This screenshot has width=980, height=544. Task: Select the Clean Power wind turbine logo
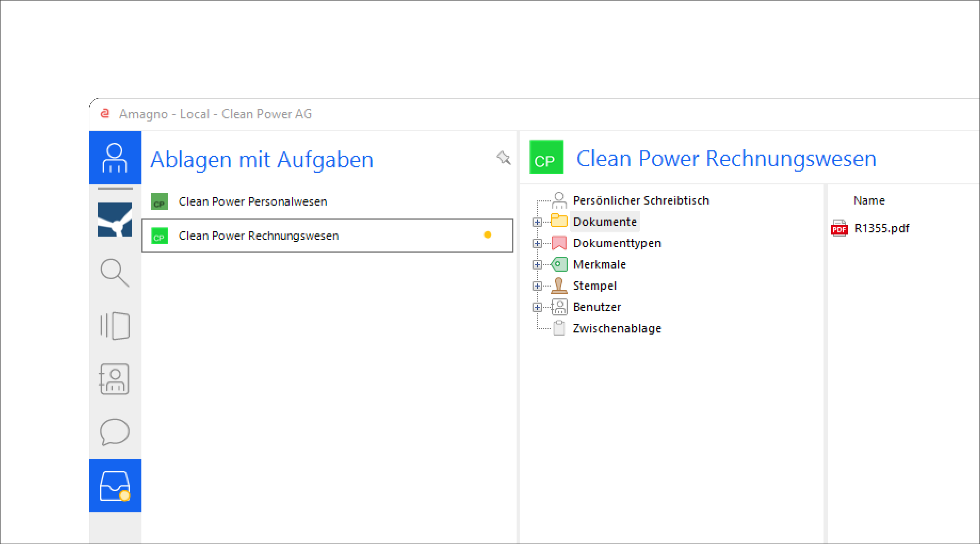[x=115, y=219]
